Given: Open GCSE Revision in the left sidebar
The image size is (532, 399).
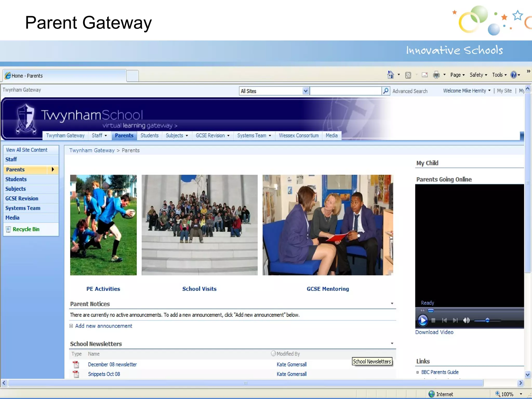Looking at the screenshot, I should (x=22, y=198).
